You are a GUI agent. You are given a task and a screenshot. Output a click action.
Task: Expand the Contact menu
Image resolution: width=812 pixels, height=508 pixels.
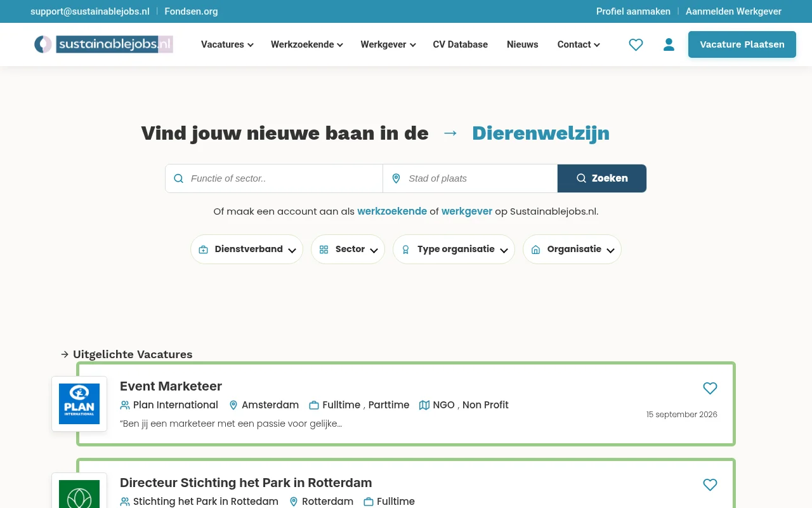point(579,44)
